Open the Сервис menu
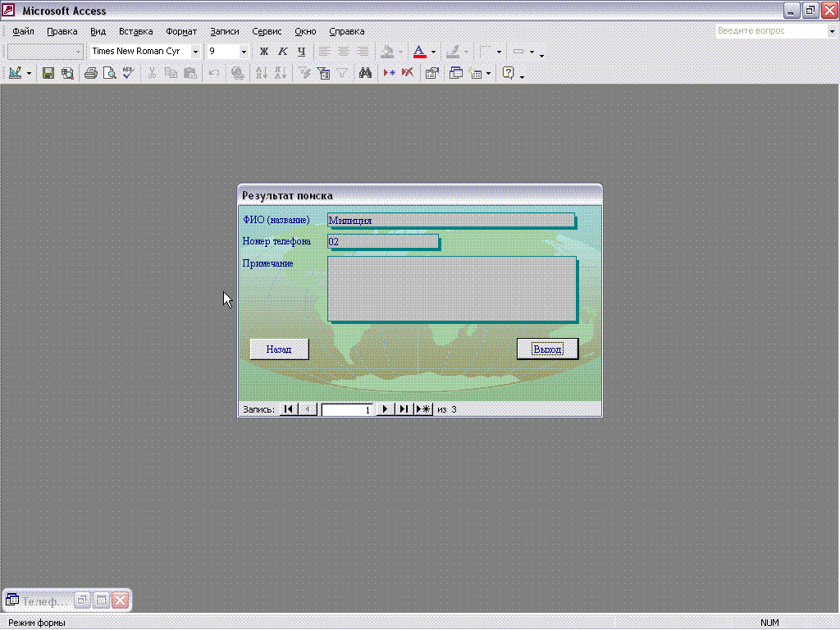840x630 pixels. pyautogui.click(x=267, y=32)
